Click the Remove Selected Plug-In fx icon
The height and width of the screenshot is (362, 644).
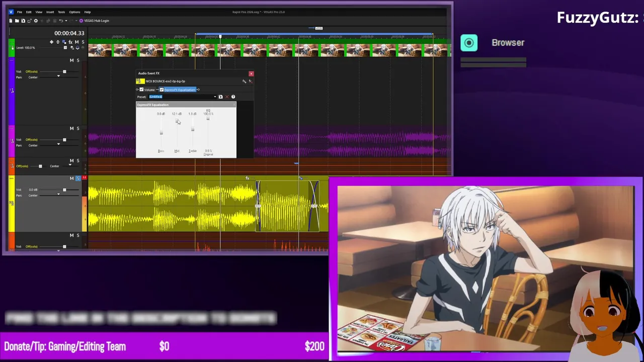point(251,81)
